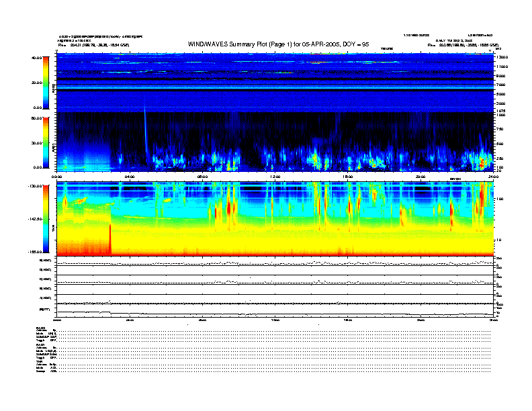
Task: Click the top RAD2 spectrogram panel
Action: point(275,83)
